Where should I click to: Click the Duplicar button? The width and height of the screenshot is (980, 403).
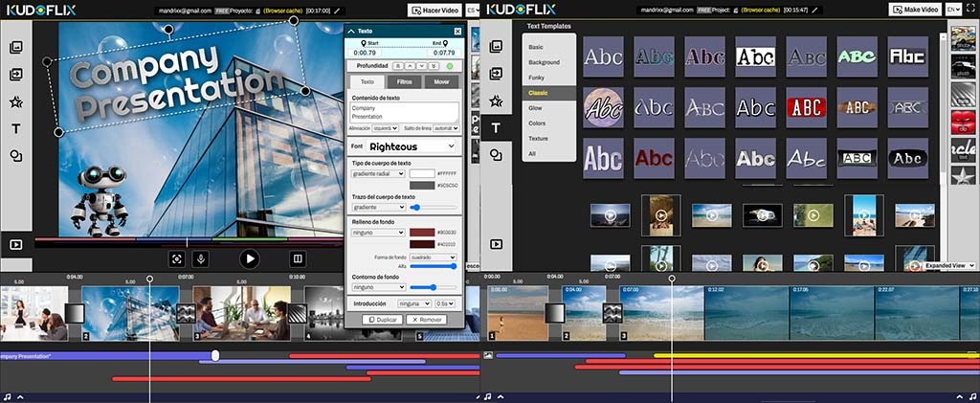(x=383, y=320)
